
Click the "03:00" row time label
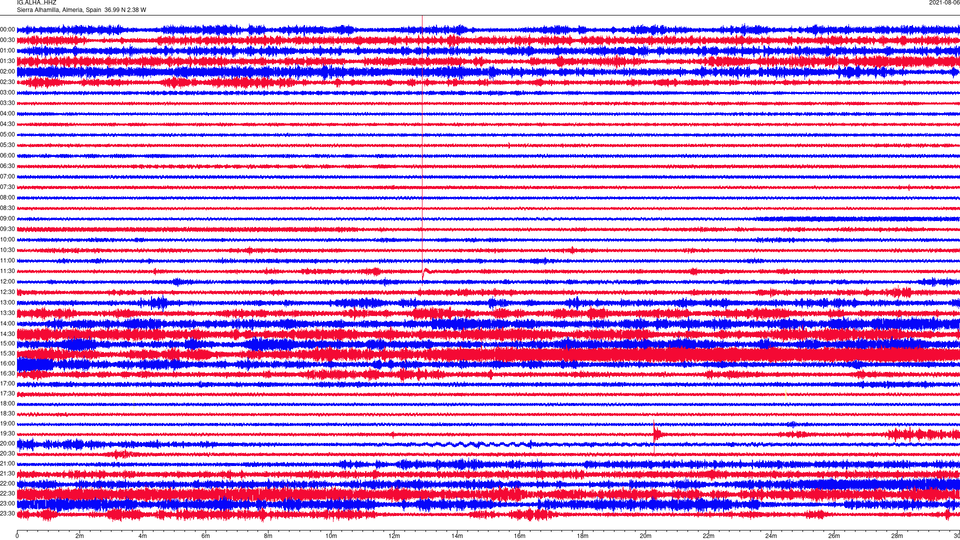click(7, 92)
